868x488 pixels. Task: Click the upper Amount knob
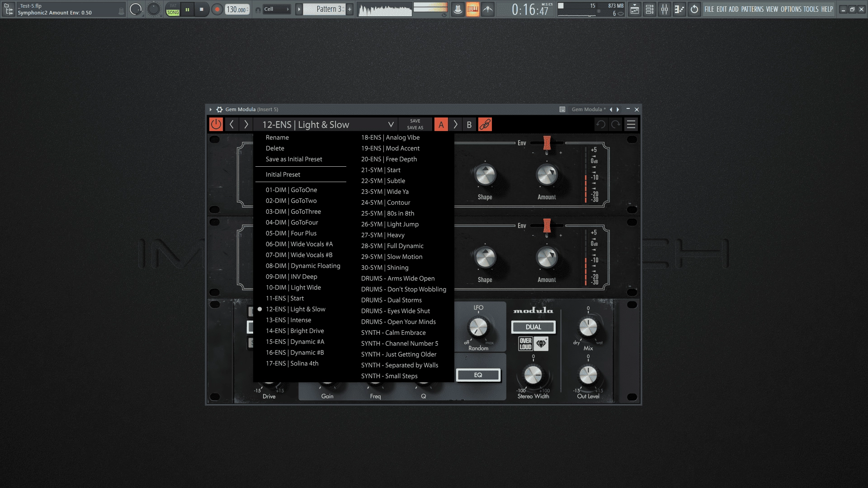(x=547, y=175)
